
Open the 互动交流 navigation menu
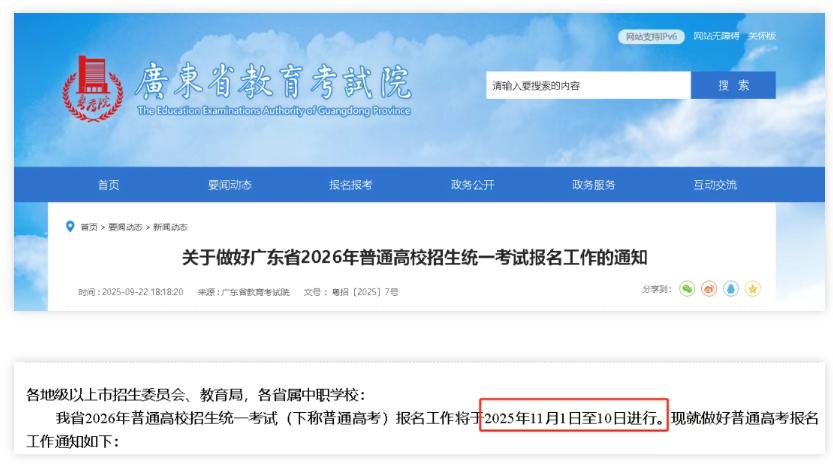tap(715, 185)
